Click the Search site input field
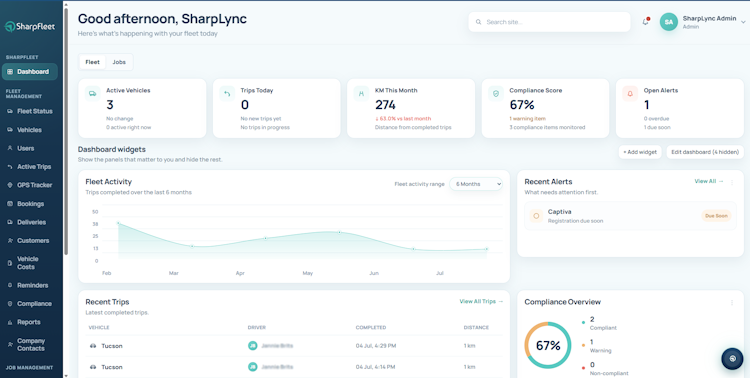The image size is (750, 378). [x=549, y=22]
